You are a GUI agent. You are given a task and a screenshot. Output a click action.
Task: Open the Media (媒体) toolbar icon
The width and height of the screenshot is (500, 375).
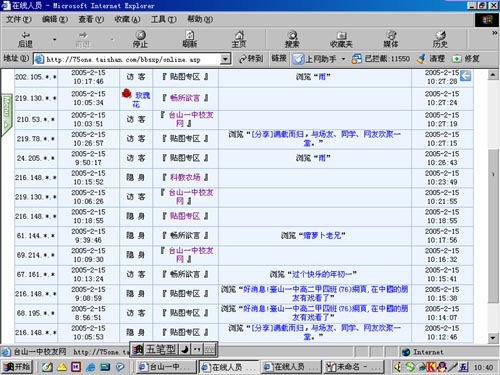click(391, 39)
